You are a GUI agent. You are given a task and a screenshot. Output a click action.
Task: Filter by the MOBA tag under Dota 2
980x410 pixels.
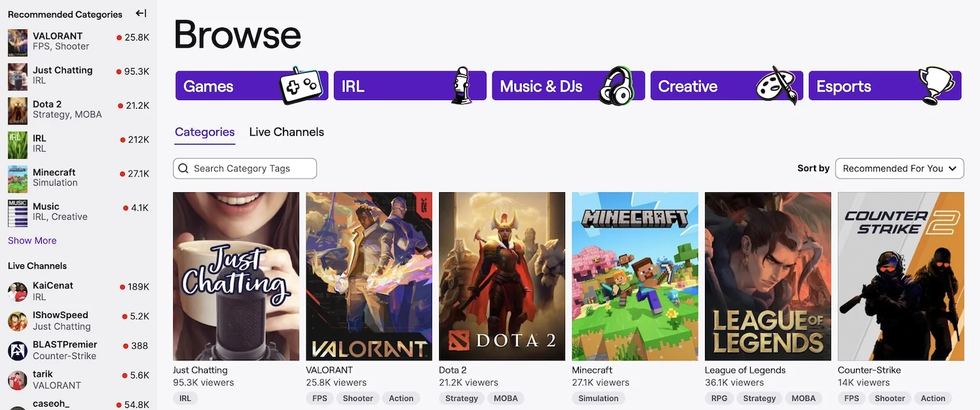(x=506, y=398)
